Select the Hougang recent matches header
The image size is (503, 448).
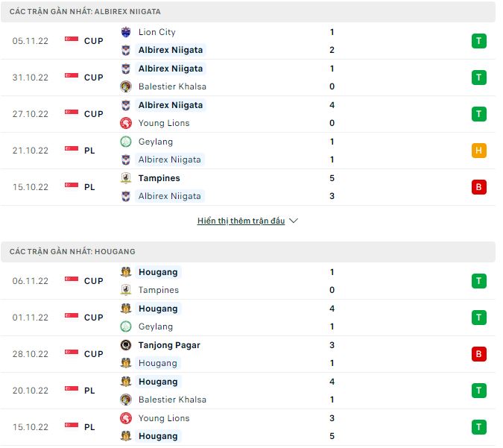(73, 252)
